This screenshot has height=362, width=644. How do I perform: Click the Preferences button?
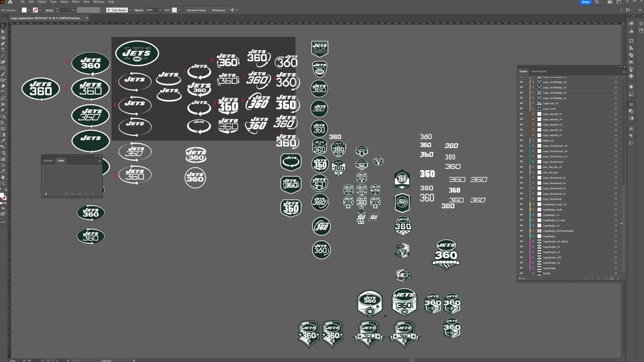218,10
